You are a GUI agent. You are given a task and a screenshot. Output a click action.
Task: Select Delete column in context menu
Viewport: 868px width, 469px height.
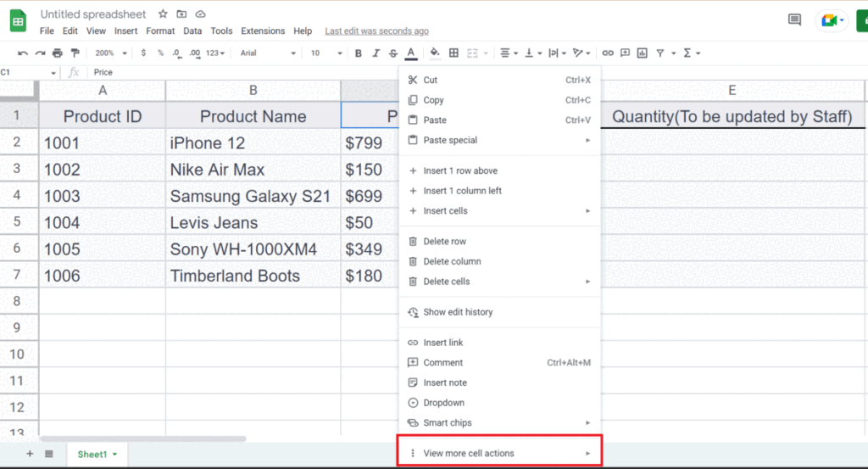click(x=499, y=261)
